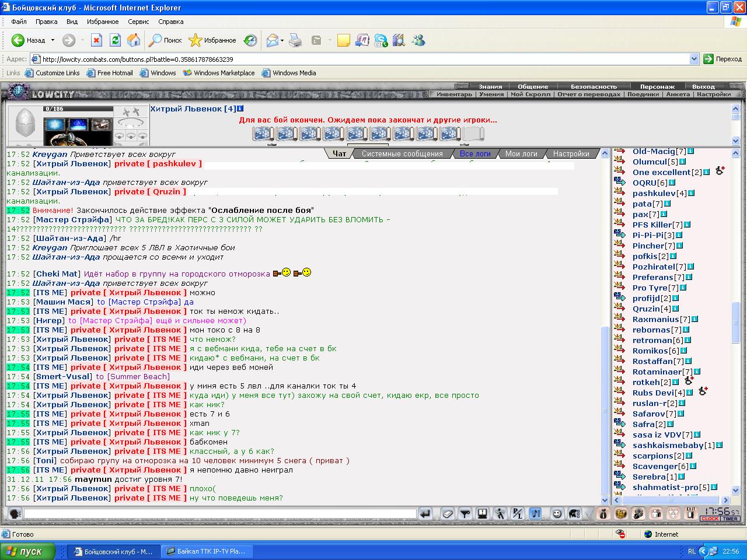
Task: Open the Безопасность game menu
Action: pos(594,86)
